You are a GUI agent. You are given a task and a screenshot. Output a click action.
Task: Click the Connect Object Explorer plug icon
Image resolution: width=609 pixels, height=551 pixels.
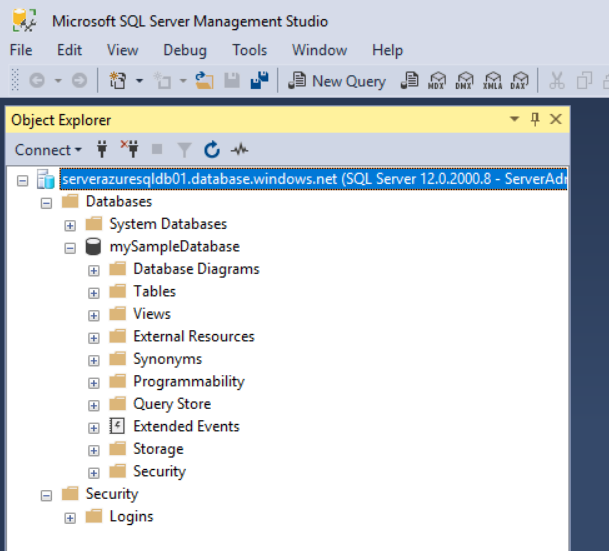(x=102, y=149)
